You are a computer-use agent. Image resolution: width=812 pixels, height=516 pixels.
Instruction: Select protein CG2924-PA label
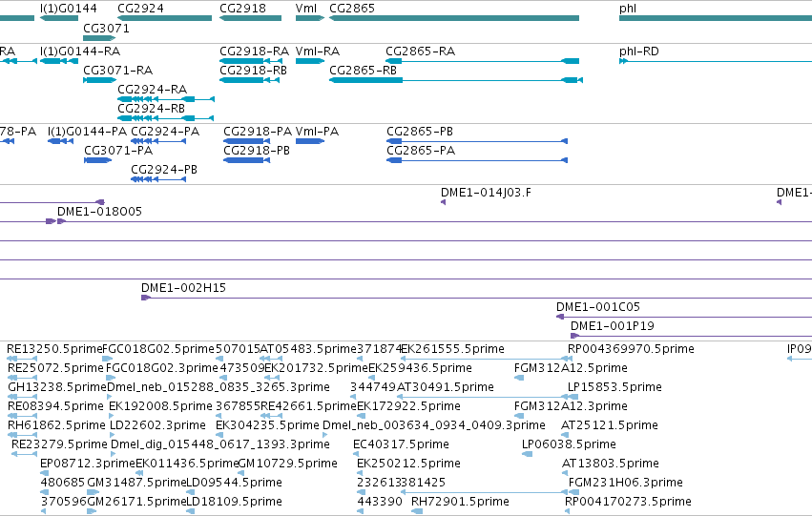click(165, 132)
